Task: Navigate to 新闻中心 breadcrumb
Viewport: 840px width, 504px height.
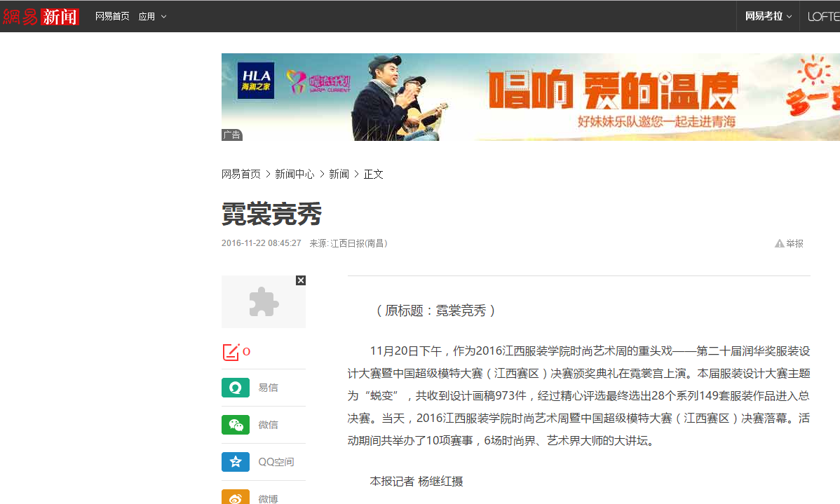Action: [294, 174]
